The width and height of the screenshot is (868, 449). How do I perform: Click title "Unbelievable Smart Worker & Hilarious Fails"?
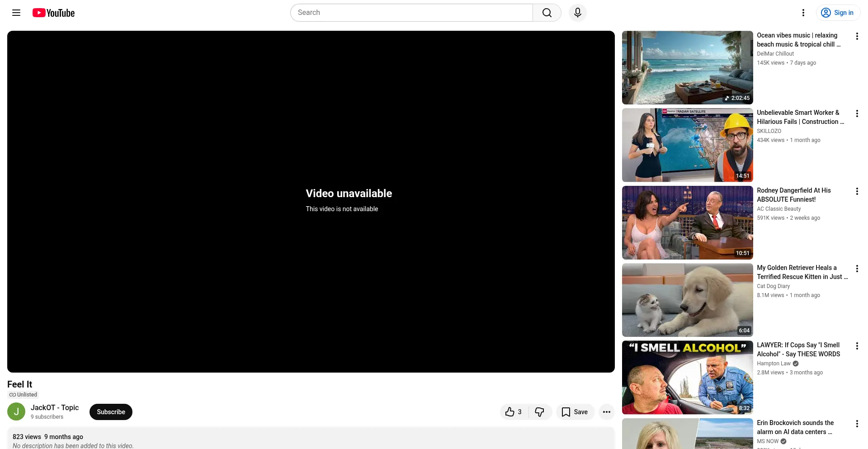click(801, 117)
